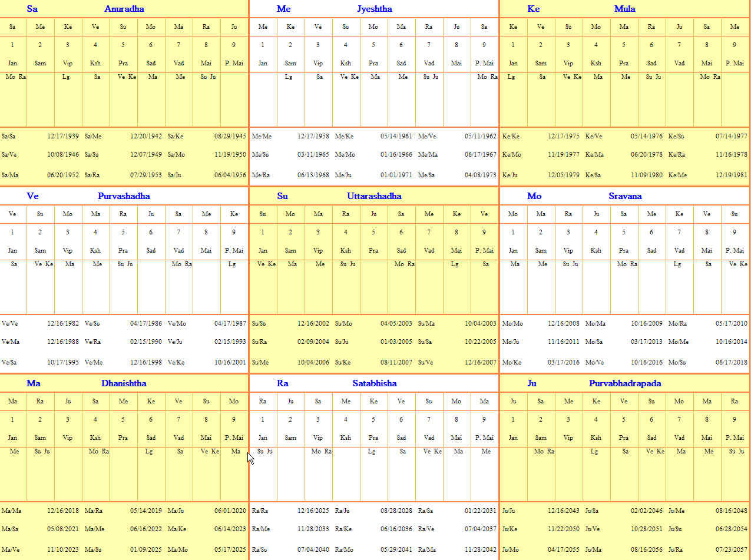Click the Ve lord label beside Purvashadha
751x560 pixels.
pyautogui.click(x=32, y=196)
